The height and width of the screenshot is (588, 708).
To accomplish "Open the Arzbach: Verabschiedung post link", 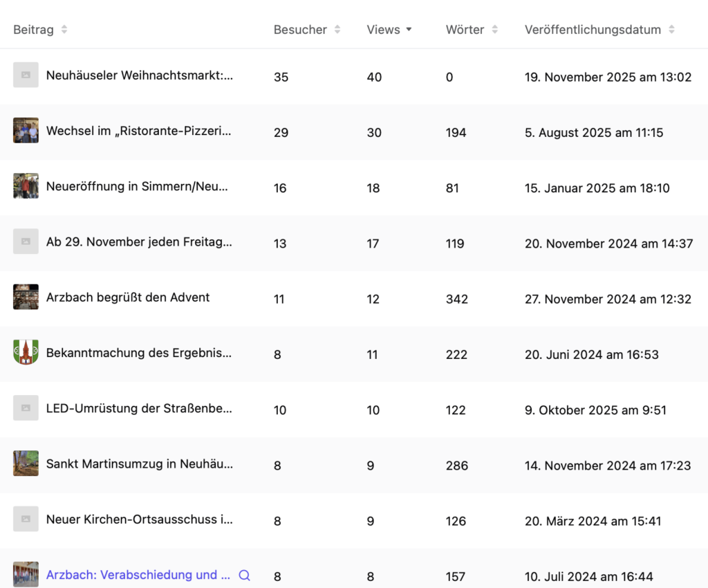I will click(x=138, y=575).
